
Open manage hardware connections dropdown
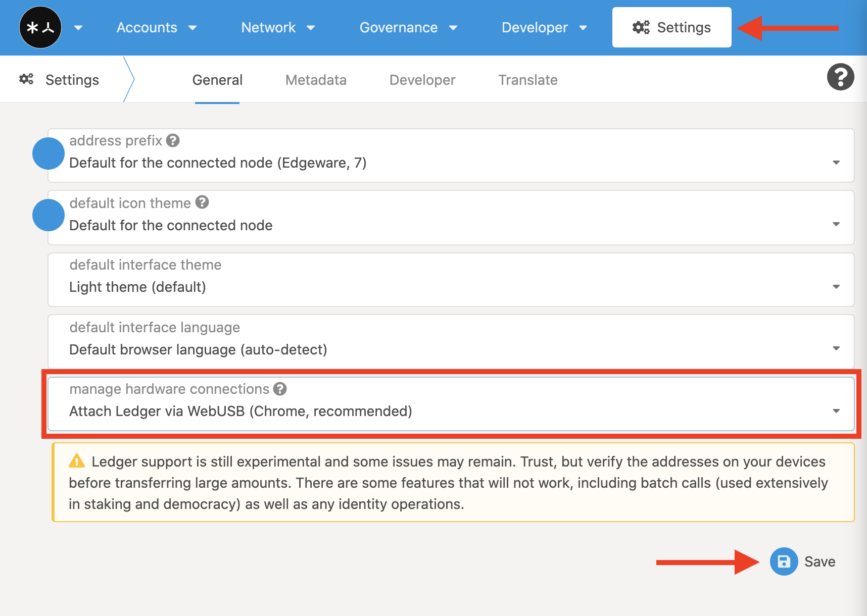click(836, 411)
